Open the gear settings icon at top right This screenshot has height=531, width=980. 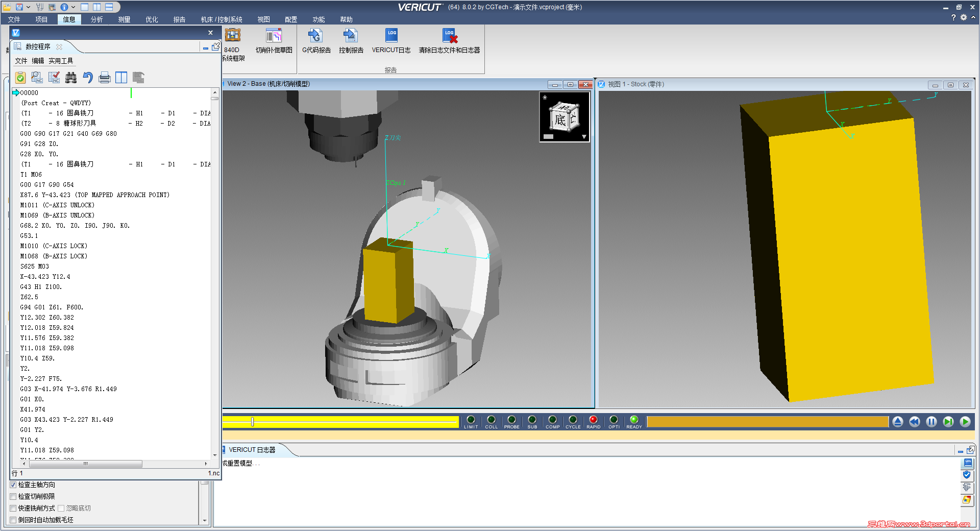tap(964, 17)
